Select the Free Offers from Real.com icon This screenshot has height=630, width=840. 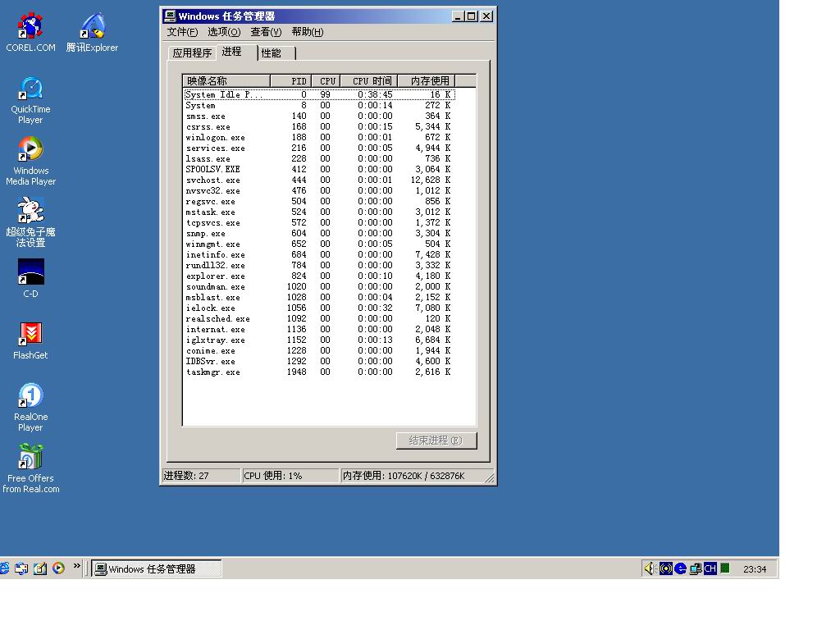[x=30, y=468]
